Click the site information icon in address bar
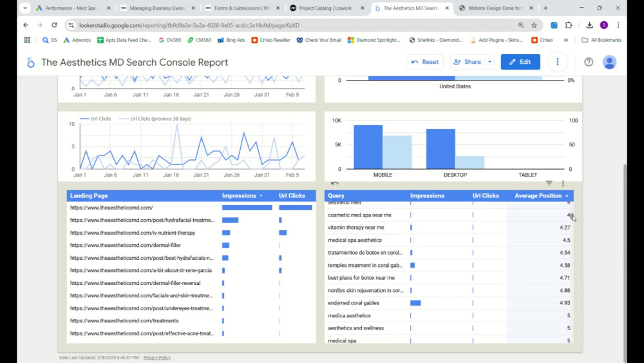The height and width of the screenshot is (363, 644). pos(71,25)
